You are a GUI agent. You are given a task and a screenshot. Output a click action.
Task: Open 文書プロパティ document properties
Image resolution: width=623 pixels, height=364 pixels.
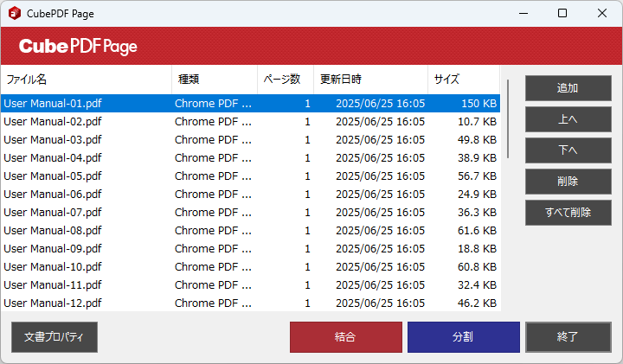55,337
